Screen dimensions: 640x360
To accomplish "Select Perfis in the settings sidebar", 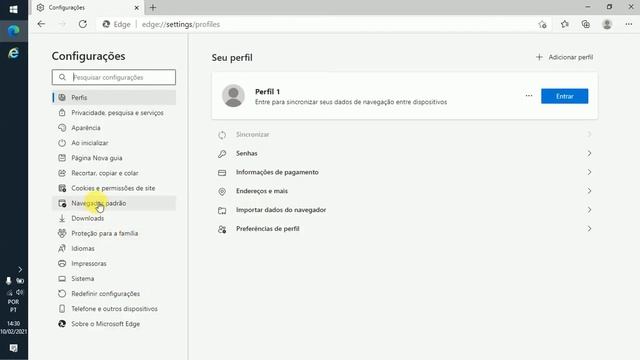I will tap(114, 98).
